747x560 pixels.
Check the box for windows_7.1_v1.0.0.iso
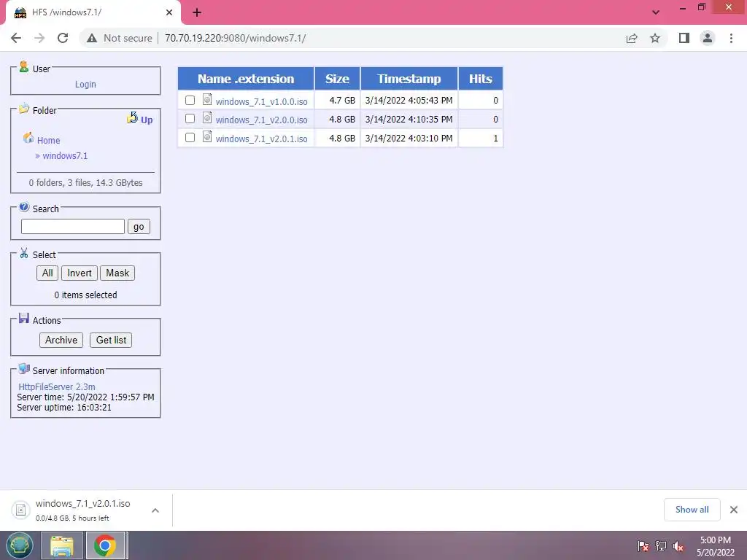pos(190,100)
